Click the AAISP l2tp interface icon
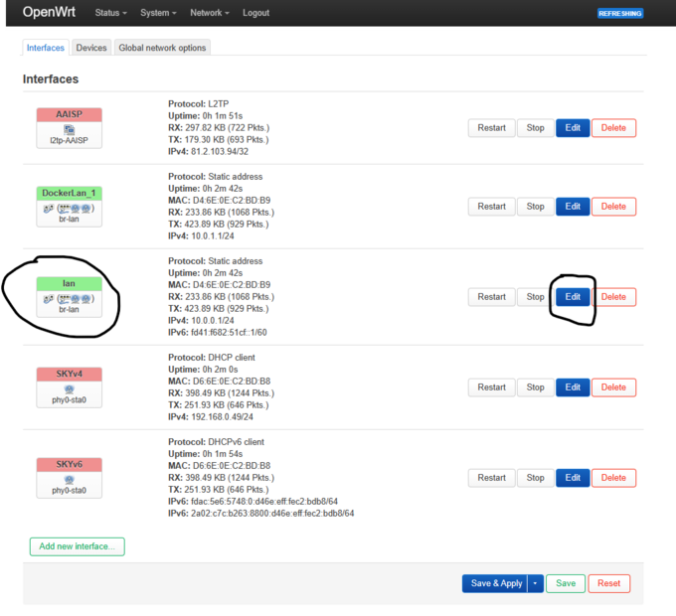The width and height of the screenshot is (676, 616). pyautogui.click(x=69, y=130)
